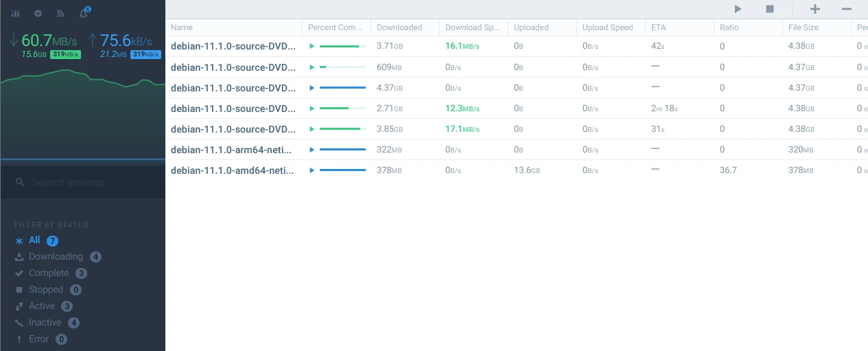This screenshot has width=868, height=351.
Task: Click status arrow icon of the 3.85GB row
Action: click(312, 129)
